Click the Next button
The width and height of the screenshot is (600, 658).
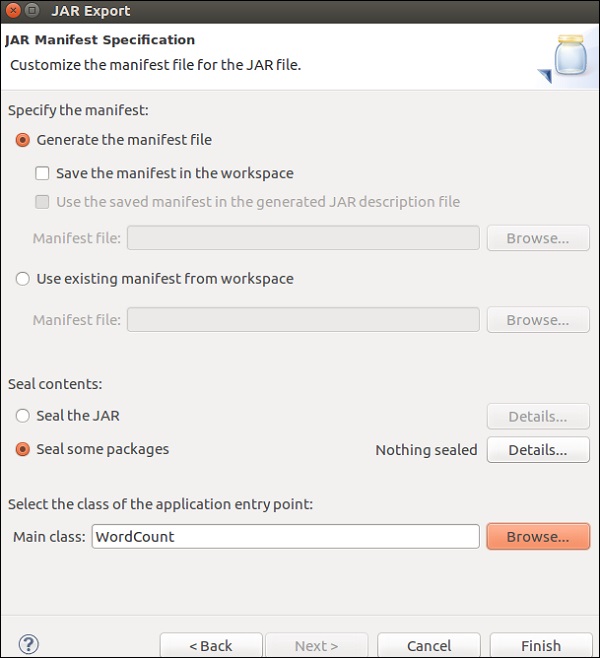[x=317, y=645]
